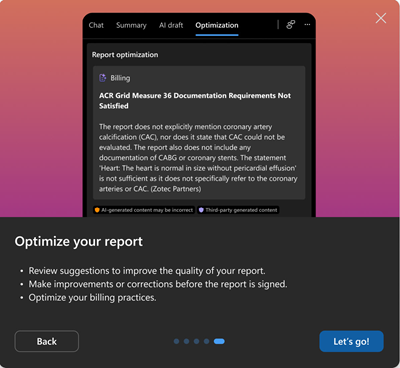Click the Review suggestions bullet text

tap(147, 271)
